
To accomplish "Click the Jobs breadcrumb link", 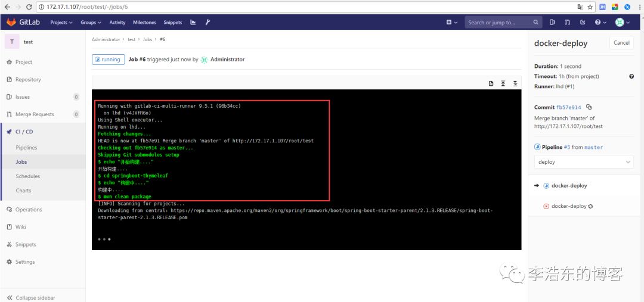I will click(x=147, y=39).
